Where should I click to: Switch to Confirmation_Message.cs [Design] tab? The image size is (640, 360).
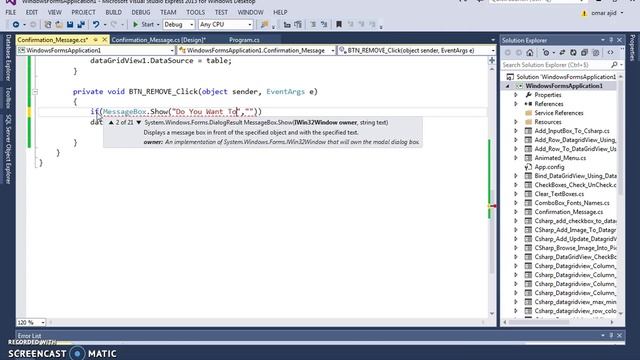(x=158, y=40)
